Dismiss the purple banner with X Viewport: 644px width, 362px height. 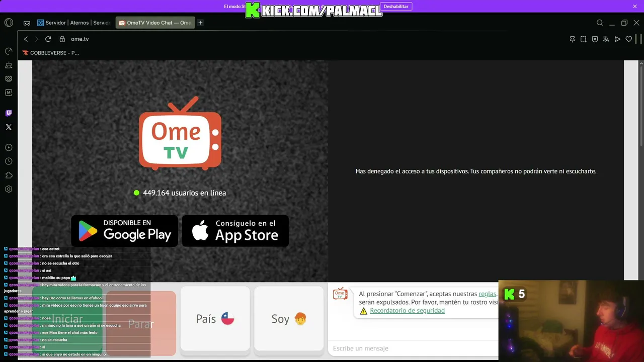pyautogui.click(x=635, y=7)
